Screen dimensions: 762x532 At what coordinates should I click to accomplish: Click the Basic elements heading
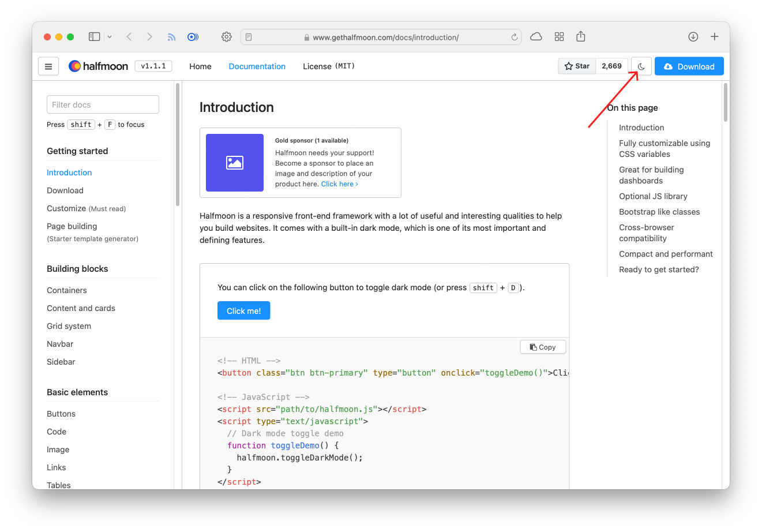point(77,392)
